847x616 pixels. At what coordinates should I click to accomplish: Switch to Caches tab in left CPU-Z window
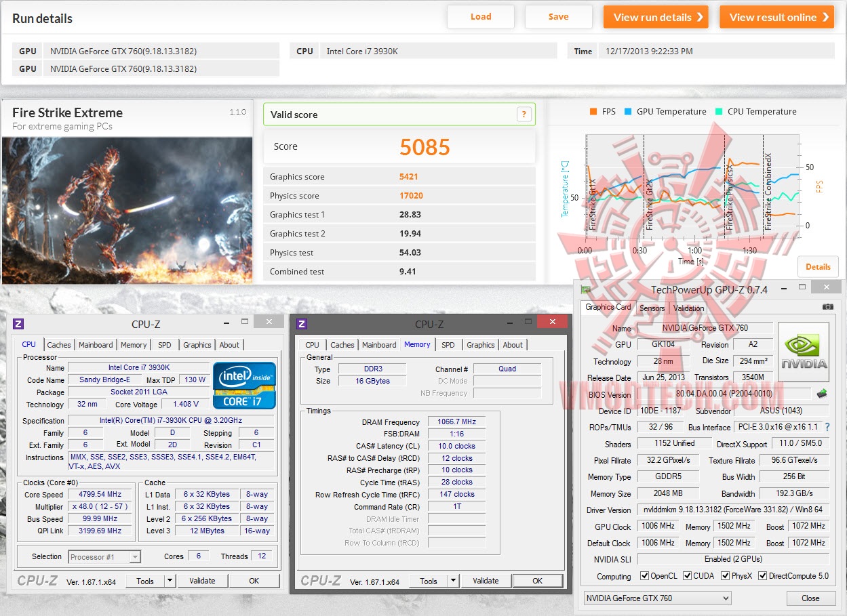click(59, 345)
